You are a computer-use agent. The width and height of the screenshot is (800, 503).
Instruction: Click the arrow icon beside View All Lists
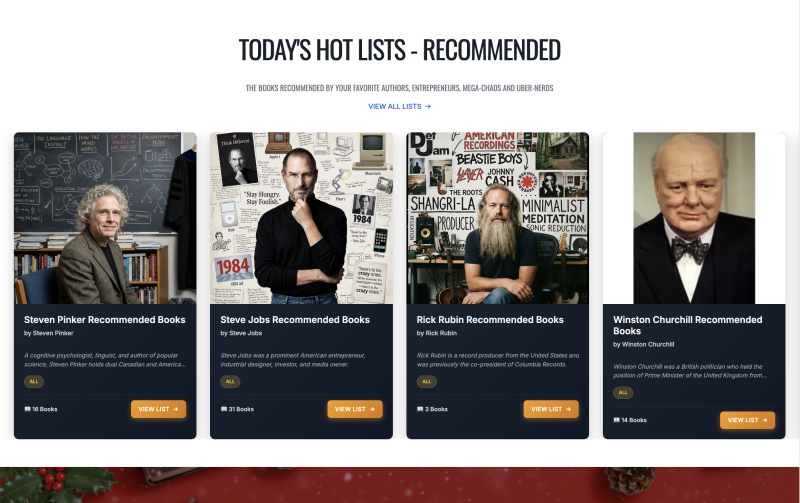coord(428,106)
